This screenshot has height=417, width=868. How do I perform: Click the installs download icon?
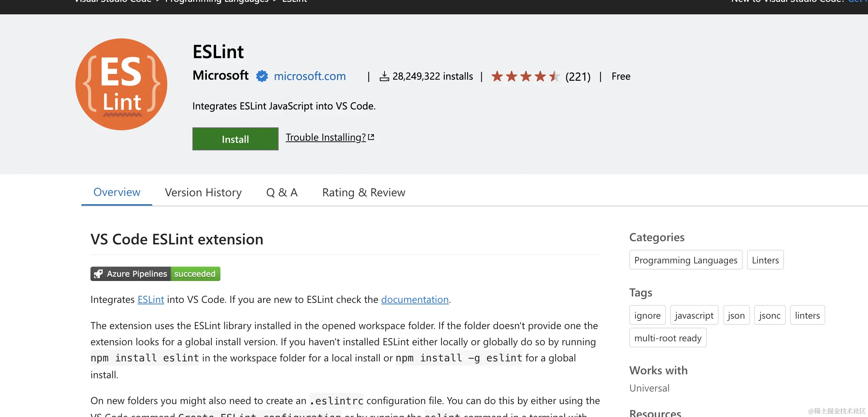pyautogui.click(x=384, y=76)
